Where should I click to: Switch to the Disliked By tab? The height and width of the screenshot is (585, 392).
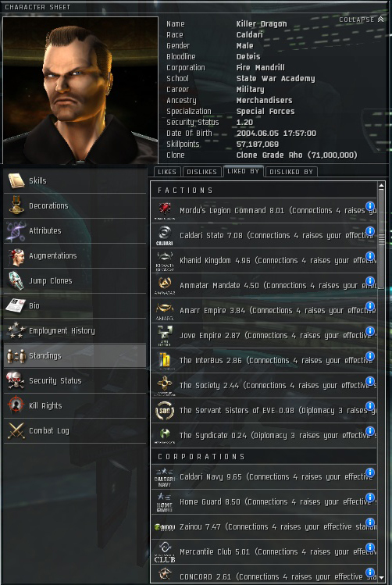(291, 172)
